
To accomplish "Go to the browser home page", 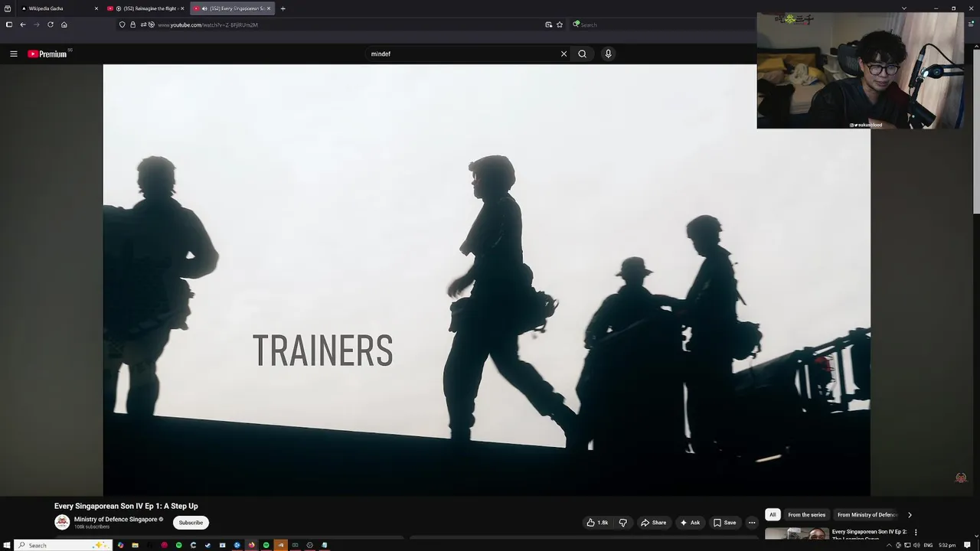I will point(64,24).
